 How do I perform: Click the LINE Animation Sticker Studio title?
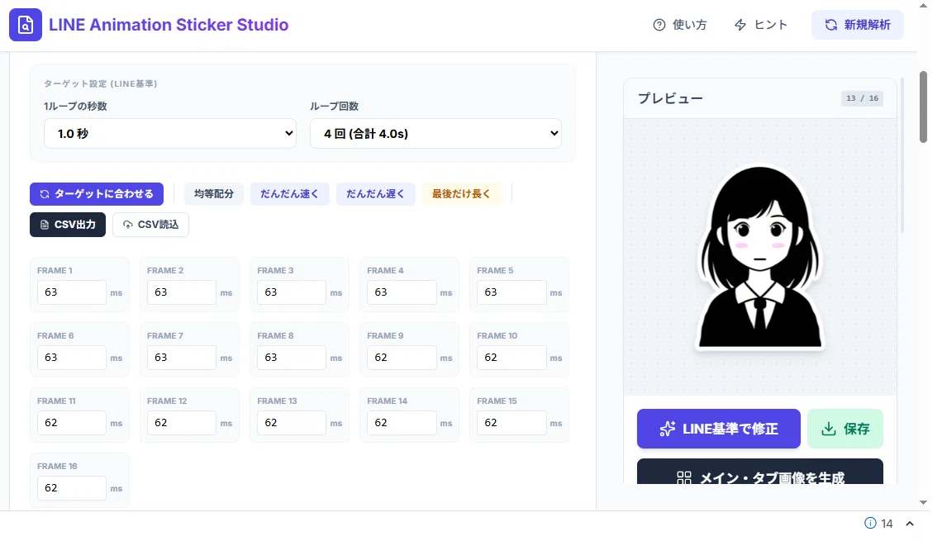(169, 25)
